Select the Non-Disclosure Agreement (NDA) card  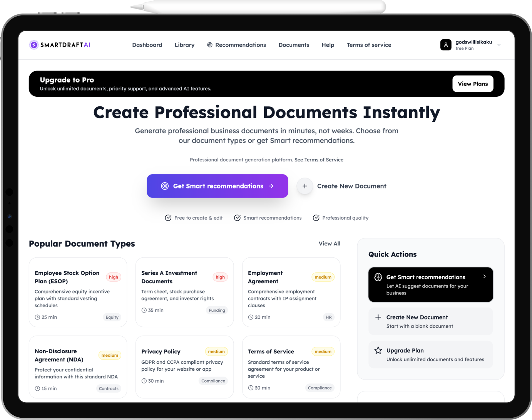[x=78, y=366]
